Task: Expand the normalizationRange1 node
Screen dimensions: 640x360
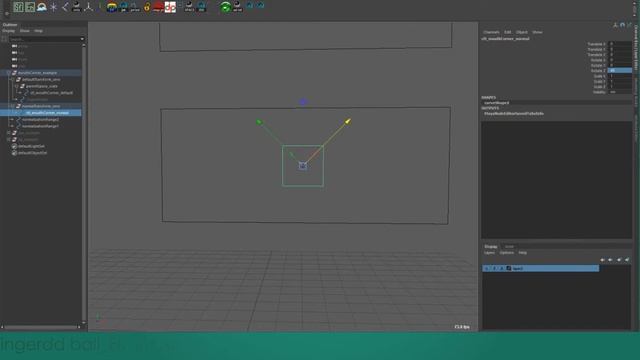Action: click(x=13, y=126)
